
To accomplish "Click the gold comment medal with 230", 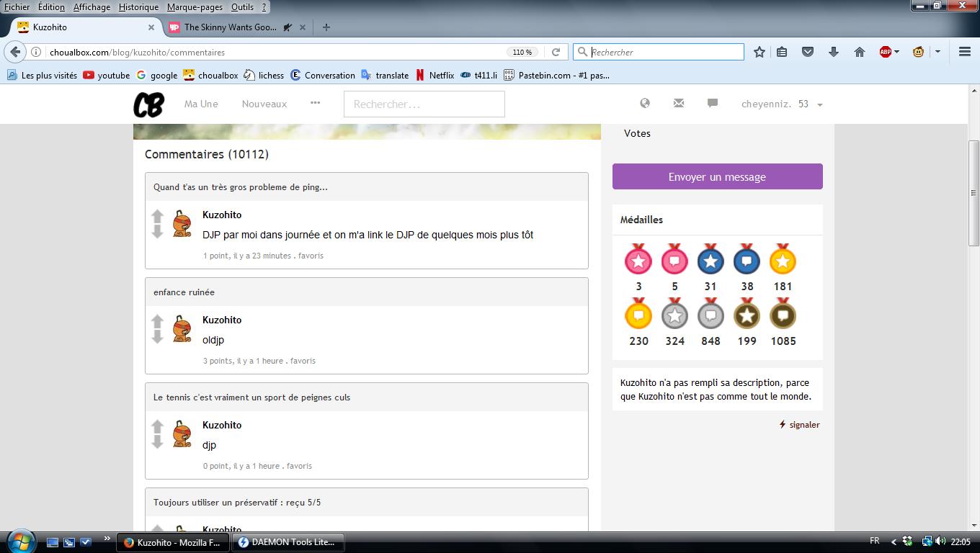I will coord(638,314).
